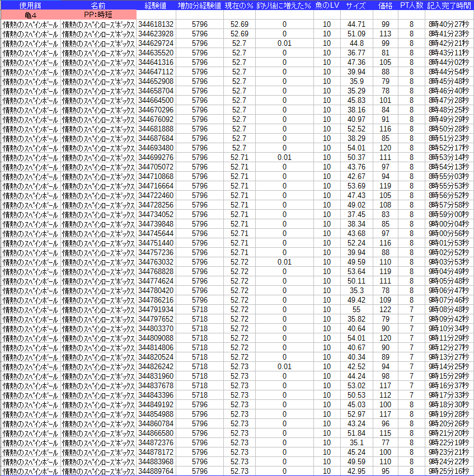The image size is (474, 476).
Task: Select the 0.01 cell in row 344763032
Action: (x=284, y=262)
